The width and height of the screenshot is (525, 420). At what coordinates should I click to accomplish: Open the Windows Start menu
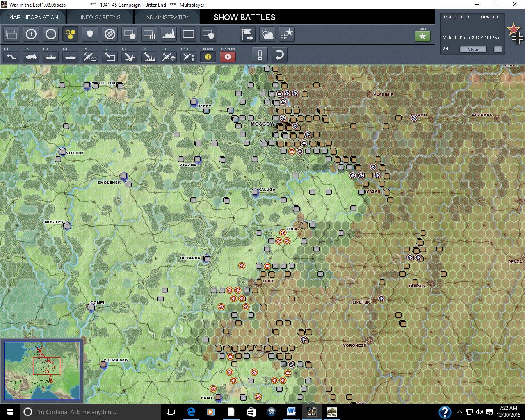pyautogui.click(x=10, y=412)
